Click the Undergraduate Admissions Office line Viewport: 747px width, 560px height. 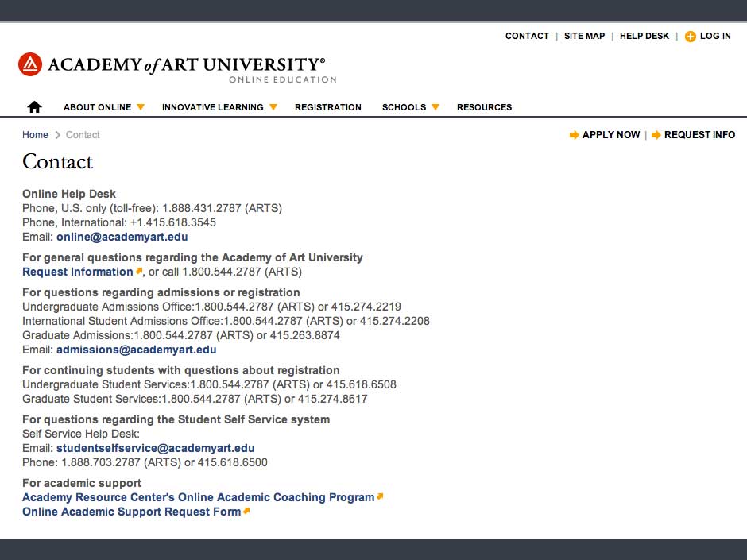tap(211, 307)
